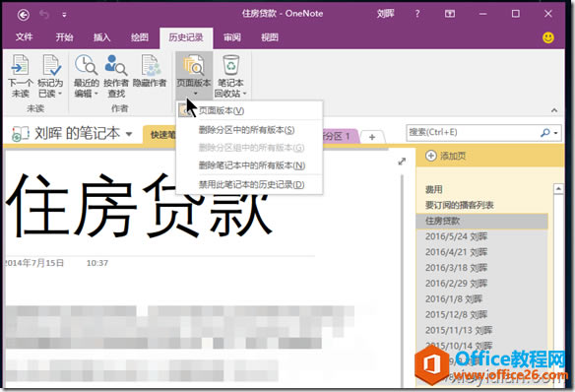Click the back arrow in title bar
575x392 pixels.
click(x=24, y=15)
